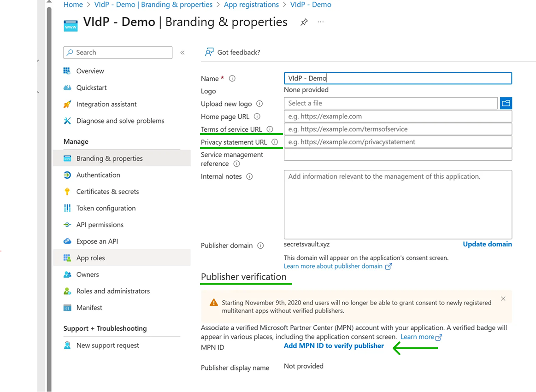Viewport: 536px width, 392px height.
Task: Click the info icon next to Name
Action: tap(232, 78)
